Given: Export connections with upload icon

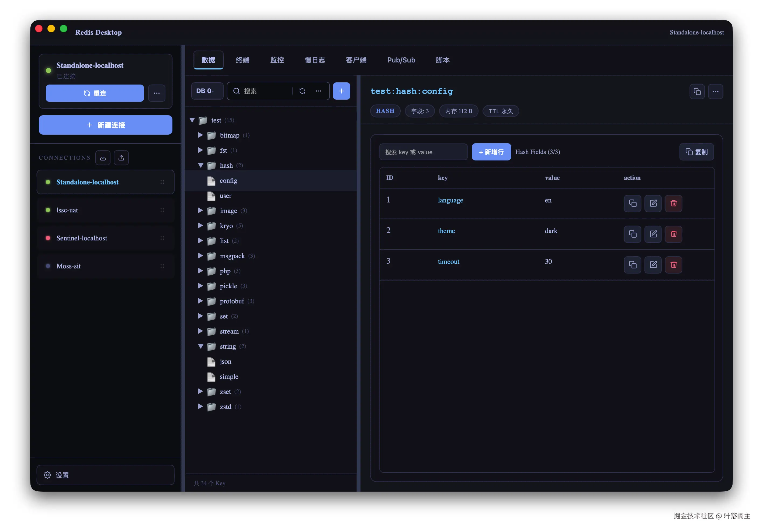Looking at the screenshot, I should pyautogui.click(x=121, y=158).
